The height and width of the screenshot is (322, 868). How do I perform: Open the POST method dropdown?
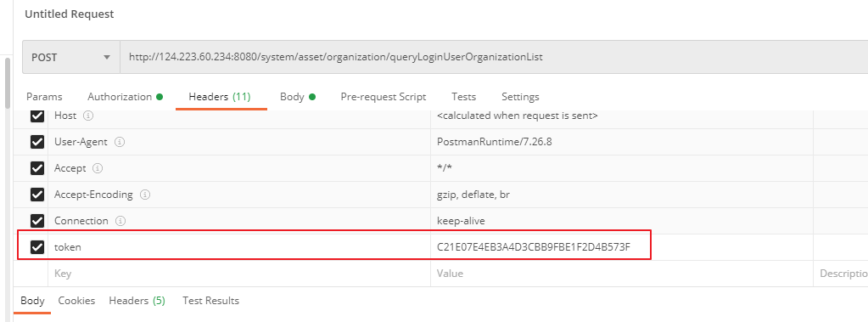[x=71, y=57]
